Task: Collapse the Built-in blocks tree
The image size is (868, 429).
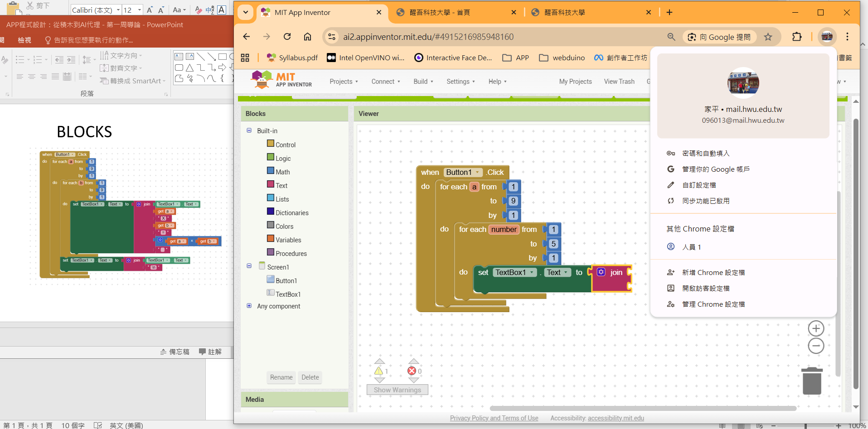Action: [x=249, y=130]
